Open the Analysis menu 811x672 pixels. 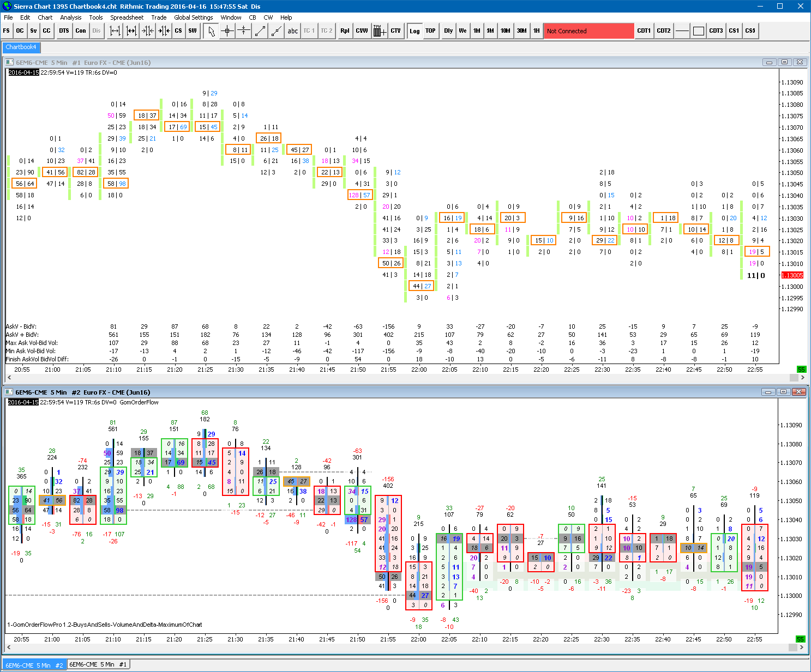click(71, 17)
